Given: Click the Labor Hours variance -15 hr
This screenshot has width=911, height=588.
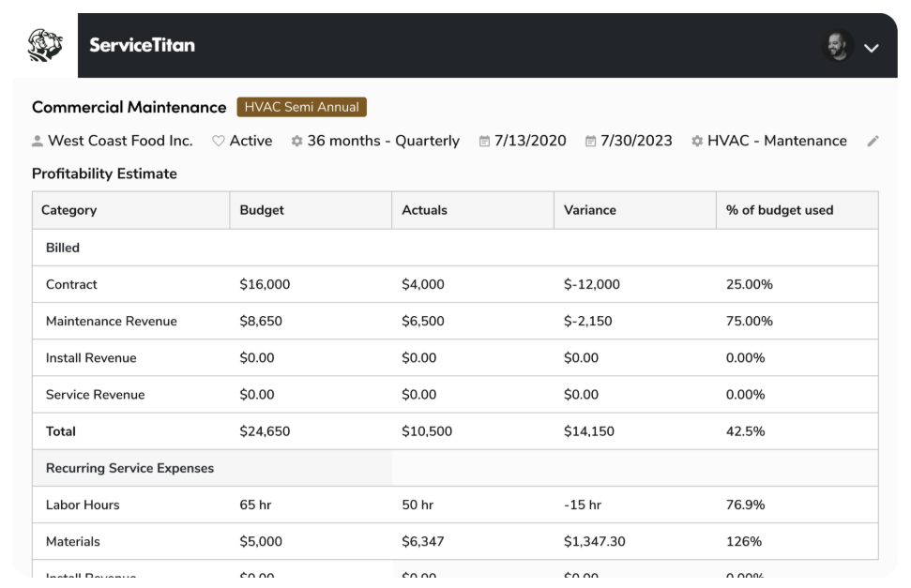Looking at the screenshot, I should click(583, 505).
